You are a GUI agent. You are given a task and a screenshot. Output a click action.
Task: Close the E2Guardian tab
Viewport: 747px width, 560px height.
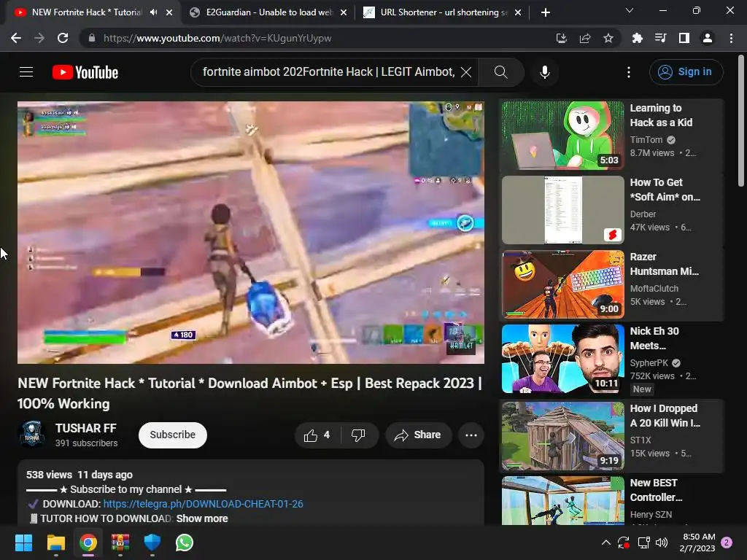pyautogui.click(x=344, y=12)
